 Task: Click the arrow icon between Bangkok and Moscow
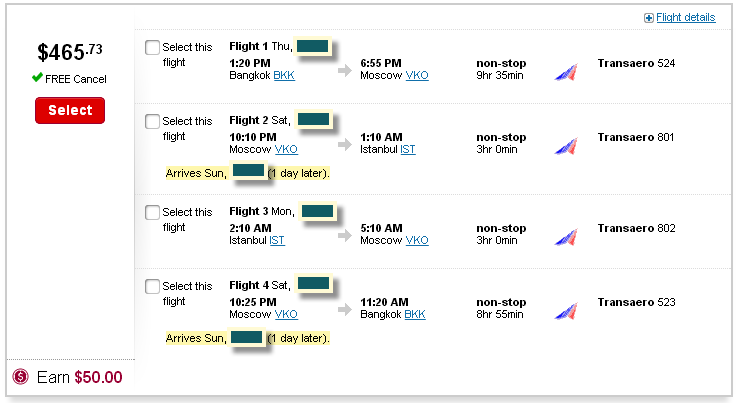pyautogui.click(x=345, y=71)
